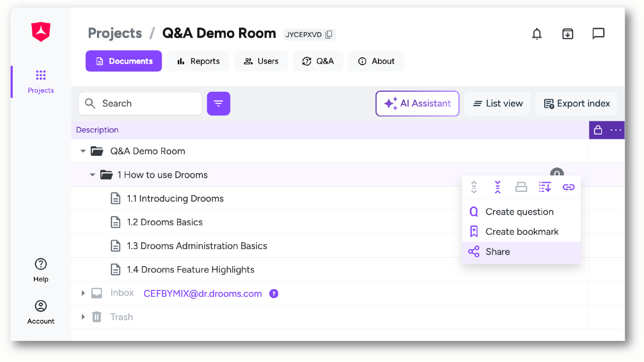Click the grey badge on the Drooms folder row
The width and height of the screenshot is (644, 362).
pos(557,173)
